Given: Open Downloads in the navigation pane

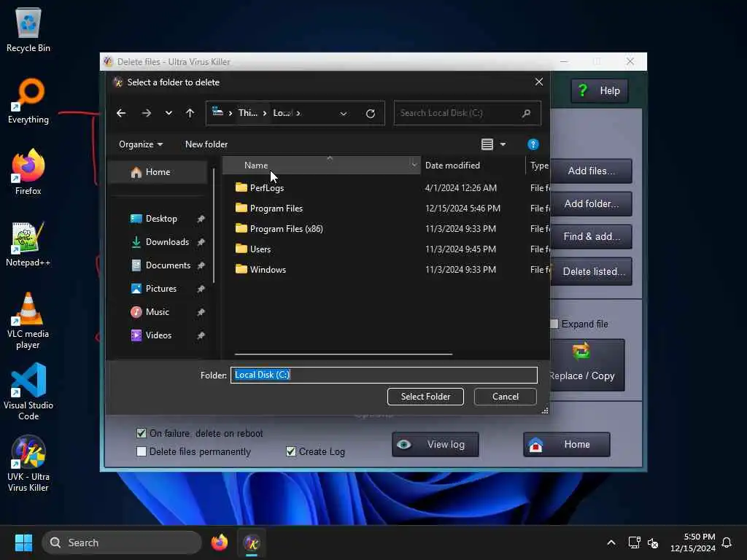Looking at the screenshot, I should point(167,242).
